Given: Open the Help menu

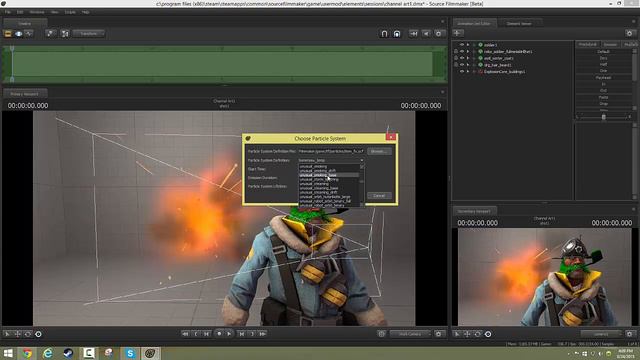Looking at the screenshot, I should click(85, 12).
